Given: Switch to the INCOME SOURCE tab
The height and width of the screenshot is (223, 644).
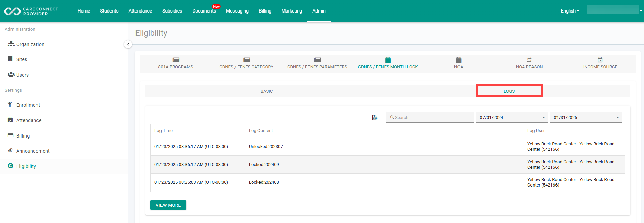Looking at the screenshot, I should [600, 64].
